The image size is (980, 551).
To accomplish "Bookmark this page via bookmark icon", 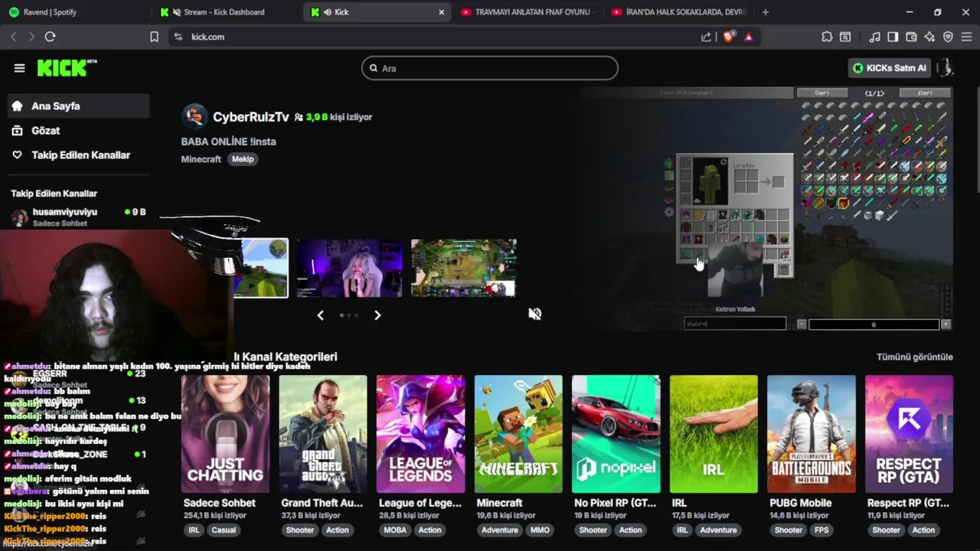I will pos(154,37).
